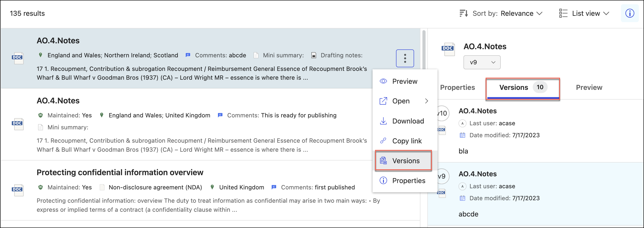The width and height of the screenshot is (644, 228).
Task: Open the three-dot menu for AO.4.Notes
Action: point(405,58)
